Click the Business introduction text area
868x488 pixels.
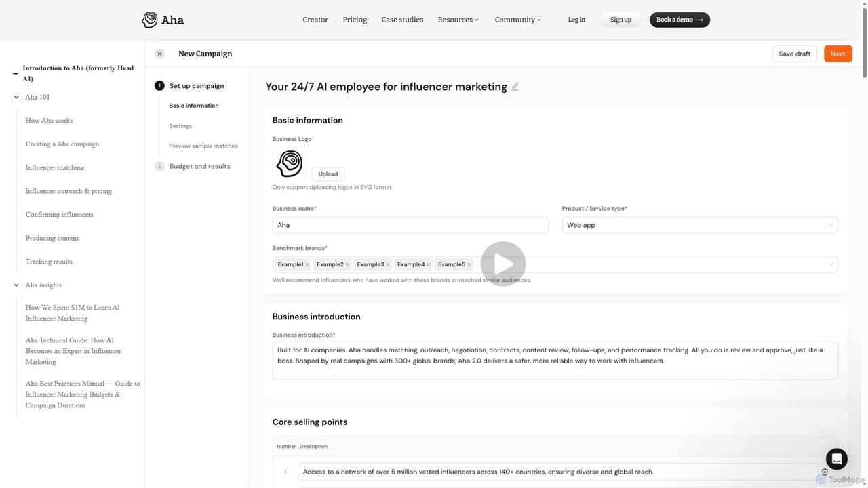555,361
